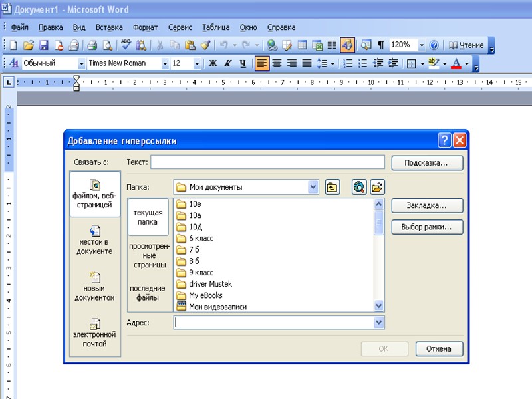Screen dimensions: 532x399
Task: Browse the Web from the hyperlink dialog
Action: click(359, 187)
